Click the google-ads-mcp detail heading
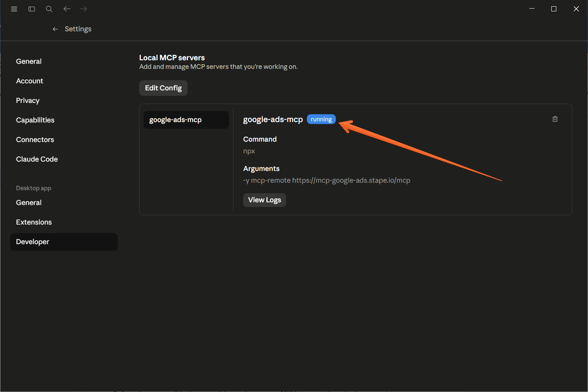This screenshot has width=588, height=392. coord(273,119)
